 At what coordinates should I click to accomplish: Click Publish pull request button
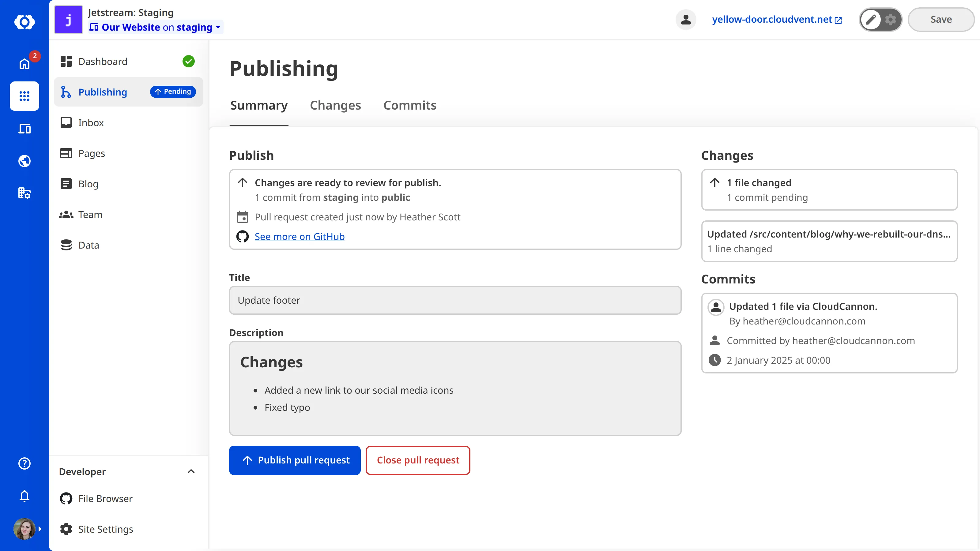(295, 460)
